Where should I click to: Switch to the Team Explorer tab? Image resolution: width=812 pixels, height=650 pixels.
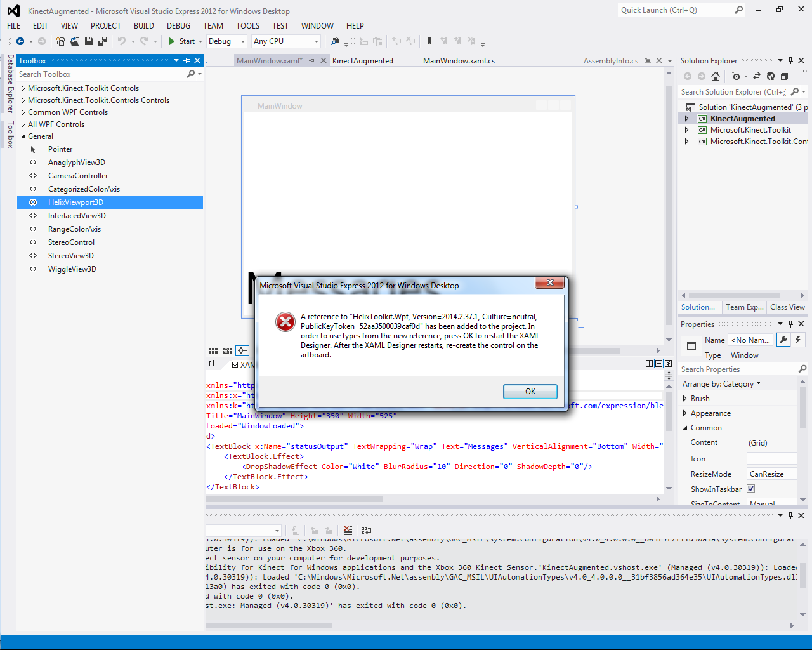[745, 307]
